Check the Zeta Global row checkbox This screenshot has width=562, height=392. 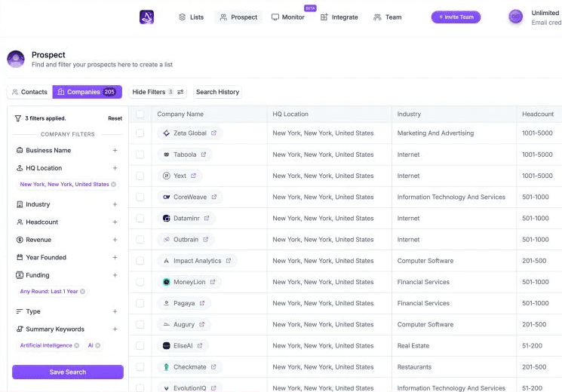[140, 133]
